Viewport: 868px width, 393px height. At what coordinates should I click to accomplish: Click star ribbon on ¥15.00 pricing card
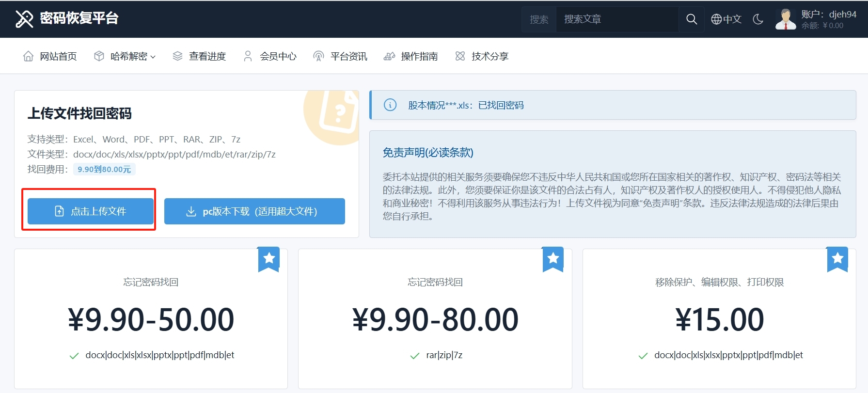click(837, 259)
